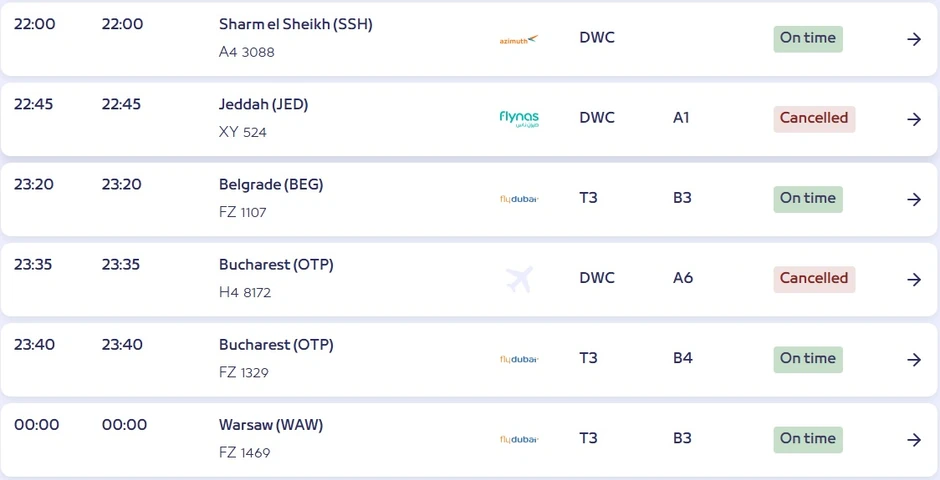Click placeholder plane icon for flight H4 8172
The image size is (940, 480).
(518, 279)
